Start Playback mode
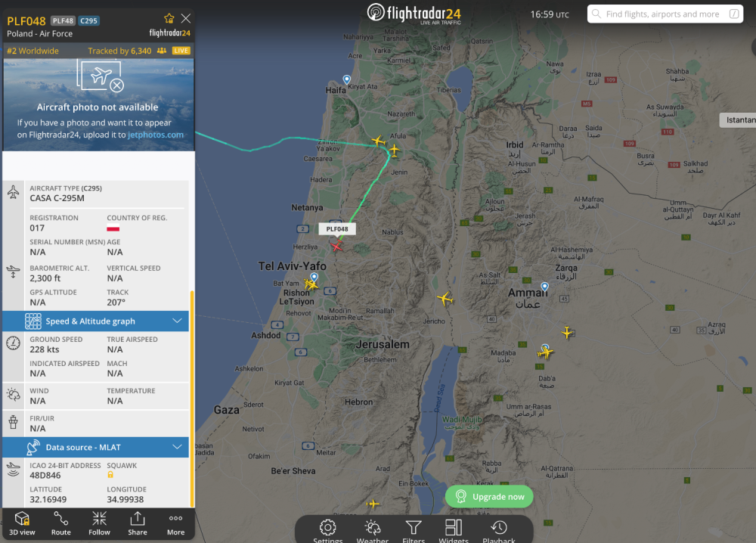The width and height of the screenshot is (756, 543). pyautogui.click(x=499, y=530)
